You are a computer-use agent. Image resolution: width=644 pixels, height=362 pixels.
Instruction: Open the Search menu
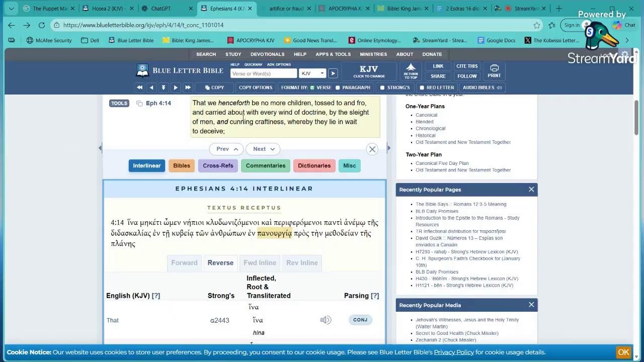click(206, 54)
